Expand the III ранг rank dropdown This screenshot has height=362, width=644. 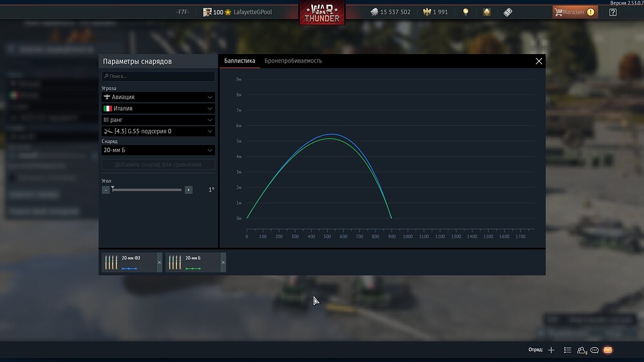coord(158,120)
